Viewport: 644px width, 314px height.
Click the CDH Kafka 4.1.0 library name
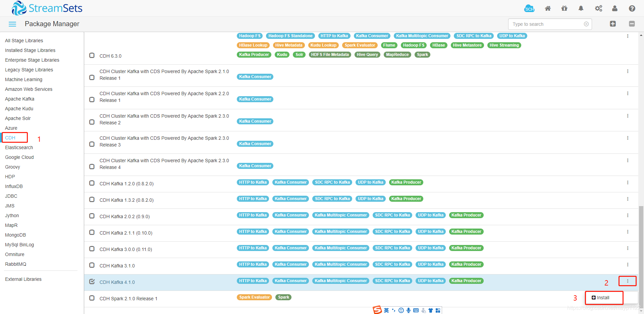(117, 282)
